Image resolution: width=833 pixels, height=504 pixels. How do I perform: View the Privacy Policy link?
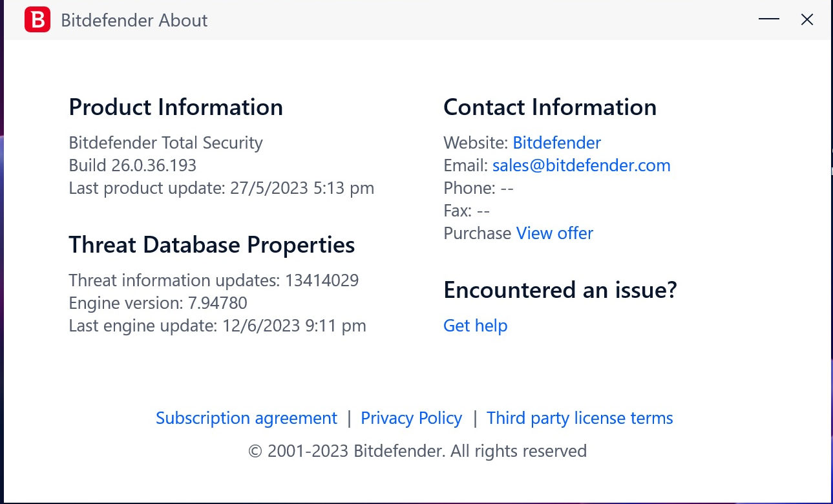coord(411,418)
